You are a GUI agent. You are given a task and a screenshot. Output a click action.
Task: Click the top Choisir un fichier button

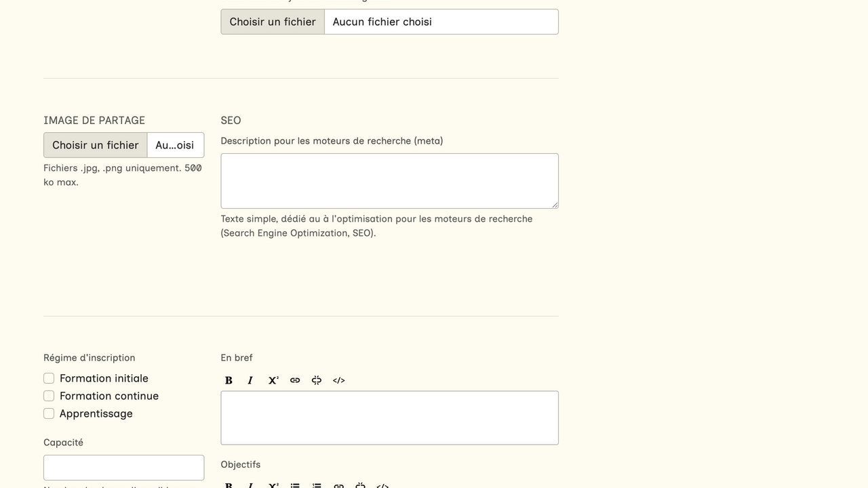(x=273, y=22)
